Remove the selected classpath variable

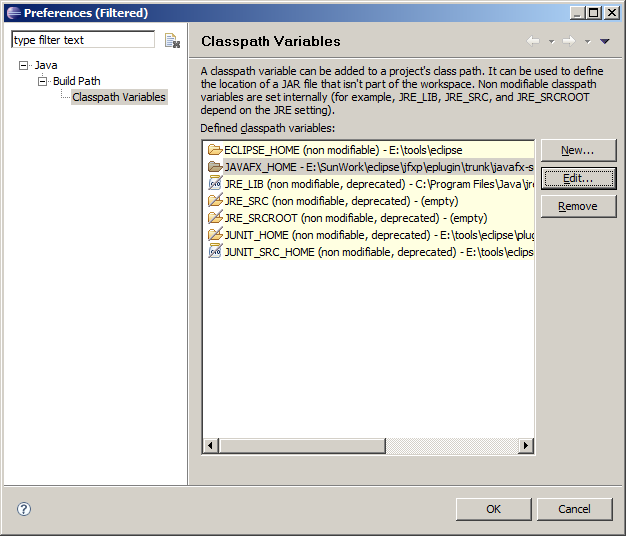coord(578,206)
